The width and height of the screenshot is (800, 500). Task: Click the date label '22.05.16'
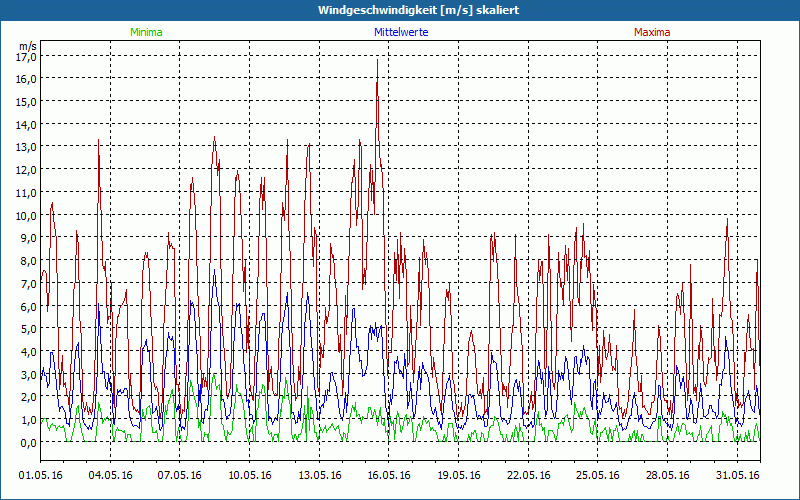(x=529, y=475)
